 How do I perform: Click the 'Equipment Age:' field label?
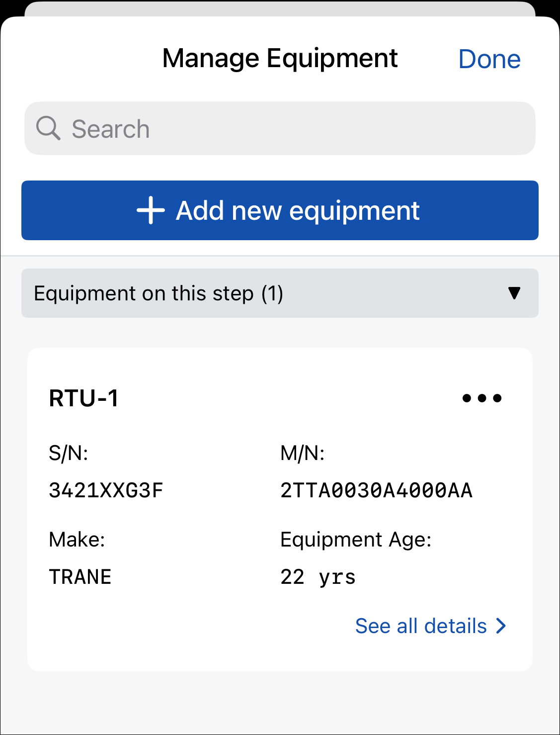pyautogui.click(x=356, y=540)
